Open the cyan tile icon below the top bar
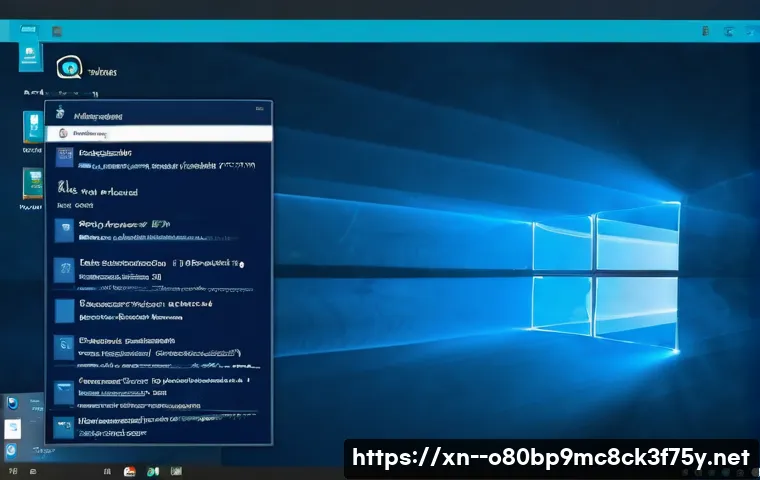 click(30, 56)
